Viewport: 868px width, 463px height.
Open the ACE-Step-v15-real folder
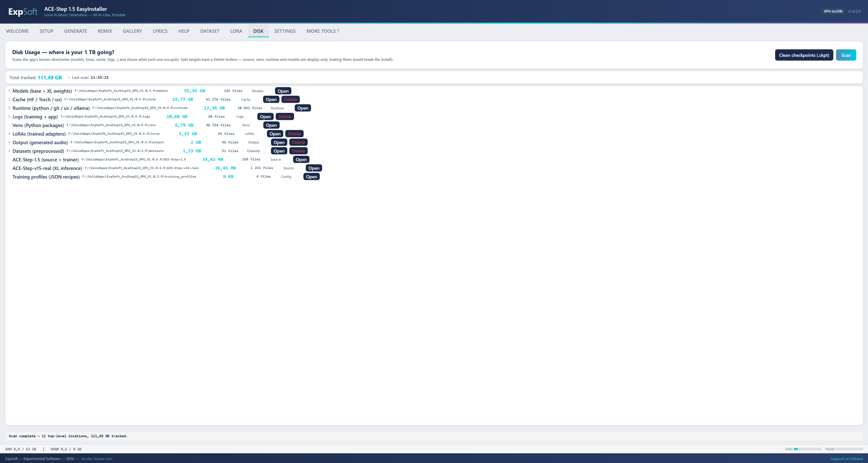[x=314, y=168]
